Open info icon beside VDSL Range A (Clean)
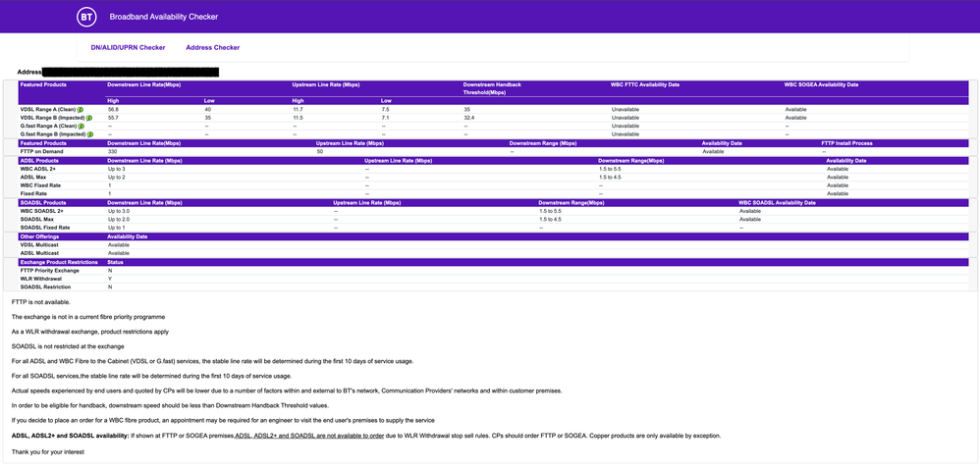980x469 pixels. (x=82, y=109)
